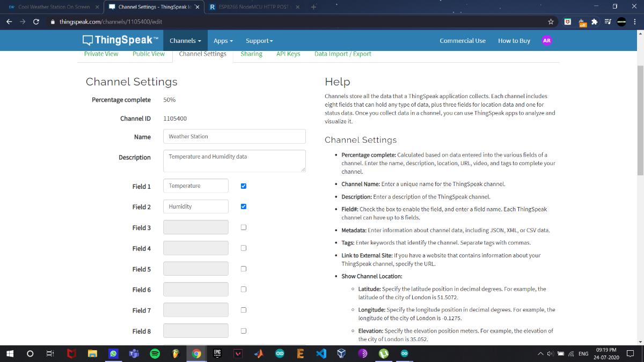Click the Commercial Use link
The height and width of the screenshot is (362, 644).
tap(463, 41)
